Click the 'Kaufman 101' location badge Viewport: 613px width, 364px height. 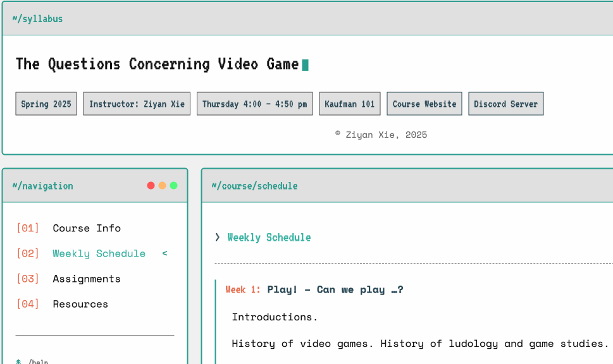[349, 104]
